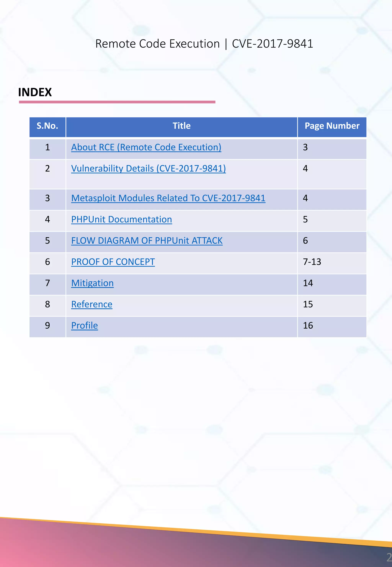392x567 pixels.
Task: Click the S.No. column header
Action: click(x=47, y=126)
